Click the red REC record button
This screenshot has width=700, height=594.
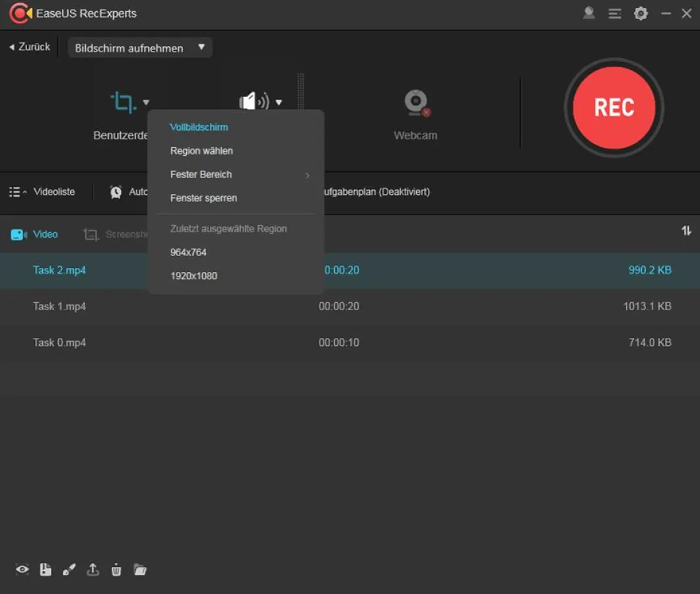[613, 108]
